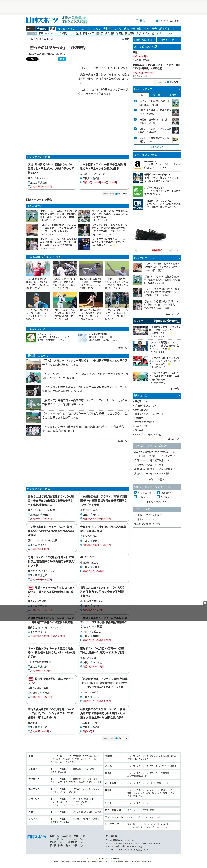Open the Milano Cortina Olympics 2026 logo
This screenshot has width=207, height=868.
pyautogui.click(x=74, y=20)
